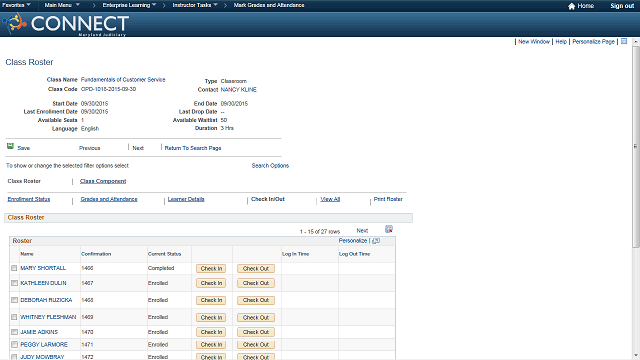
Task: Click the Sign out link
Action: click(x=622, y=6)
